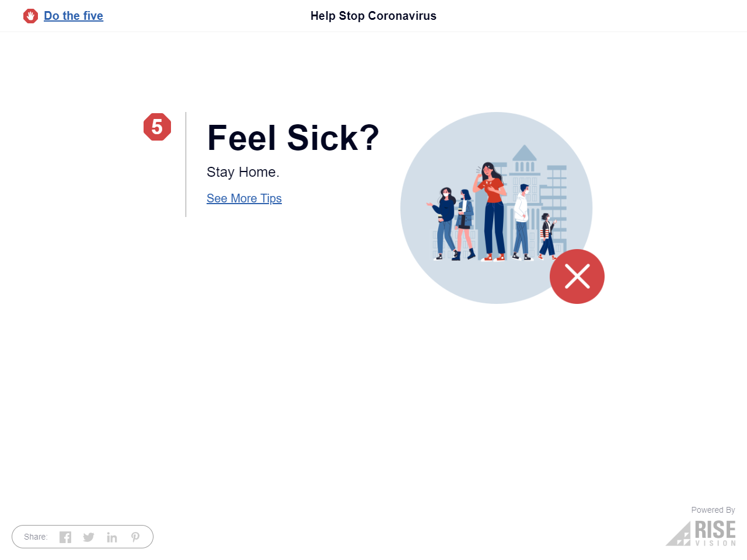Click the "Feel Sick?" heading

point(293,138)
